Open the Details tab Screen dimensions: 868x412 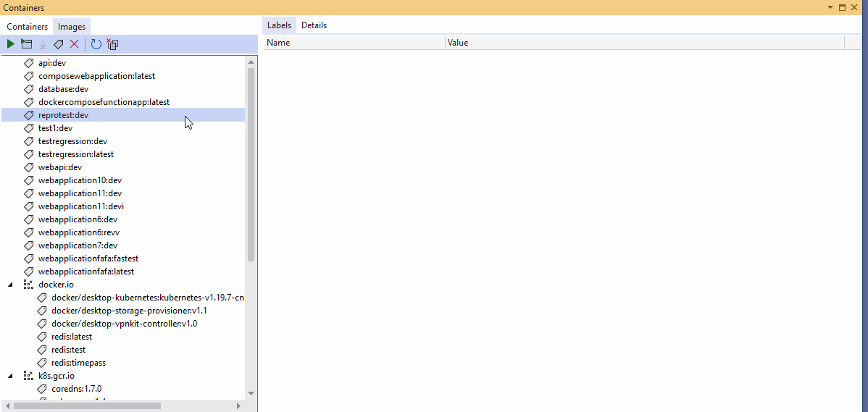(314, 25)
